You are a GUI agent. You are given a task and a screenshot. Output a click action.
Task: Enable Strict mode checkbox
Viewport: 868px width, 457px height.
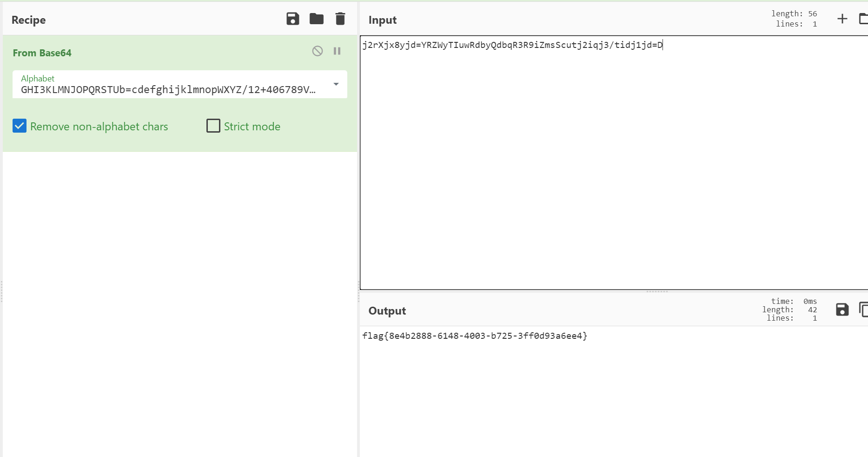pos(213,126)
